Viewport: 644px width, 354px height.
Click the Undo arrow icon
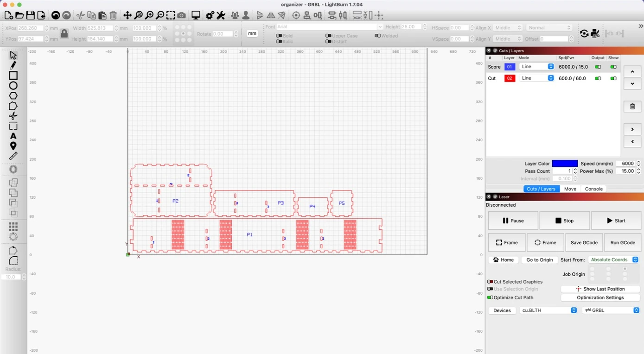click(56, 15)
